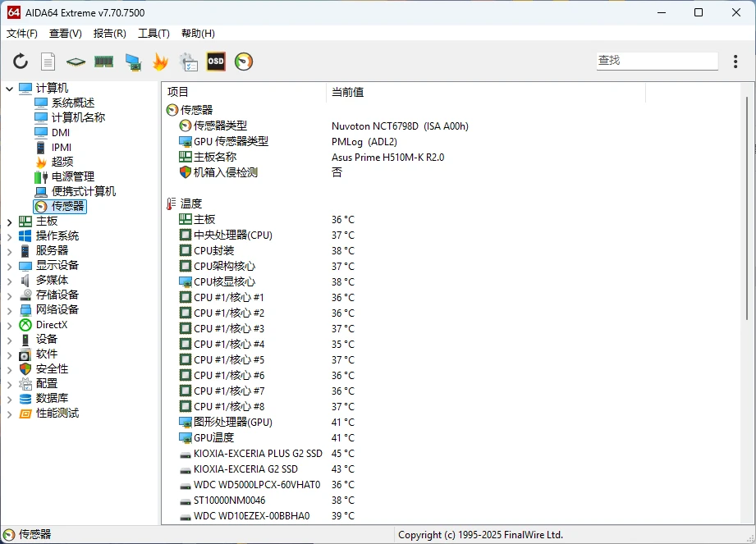Screen dimensions: 756x544
Task: Select the 安全性 shield icon
Action: [25, 369]
